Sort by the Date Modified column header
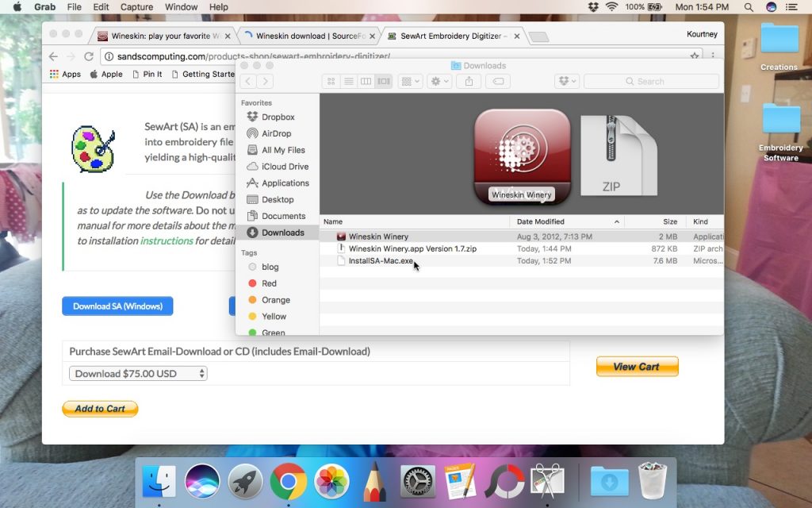 567,222
